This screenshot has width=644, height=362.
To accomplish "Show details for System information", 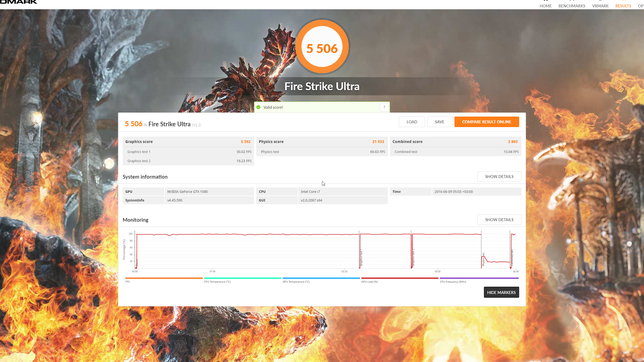I will (499, 176).
